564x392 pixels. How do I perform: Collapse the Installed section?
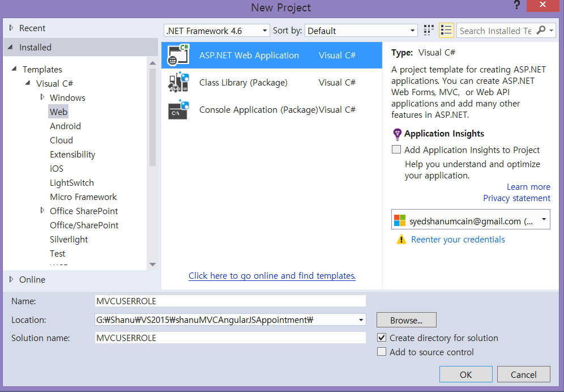point(10,47)
